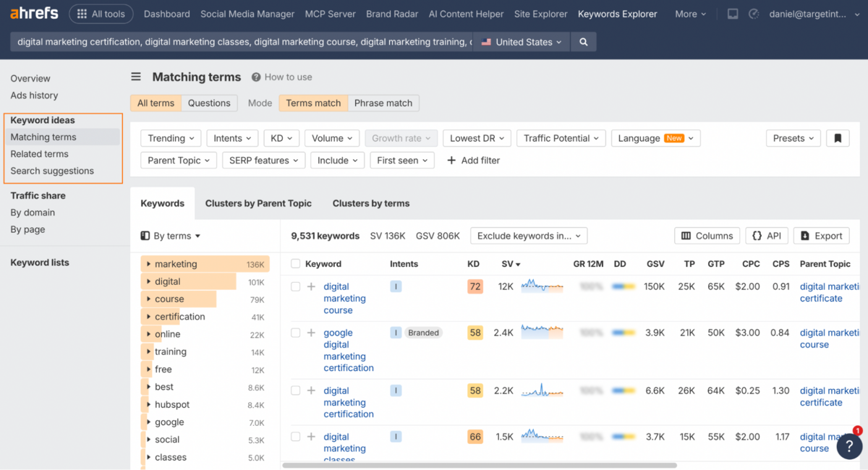Image resolution: width=868 pixels, height=470 pixels.
Task: Expand the 'certification' term group
Action: 149,317
